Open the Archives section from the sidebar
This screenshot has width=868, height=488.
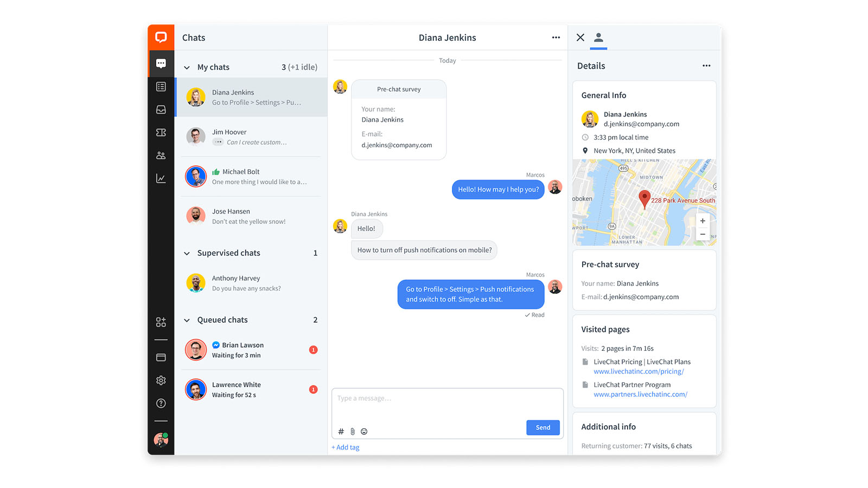(161, 110)
